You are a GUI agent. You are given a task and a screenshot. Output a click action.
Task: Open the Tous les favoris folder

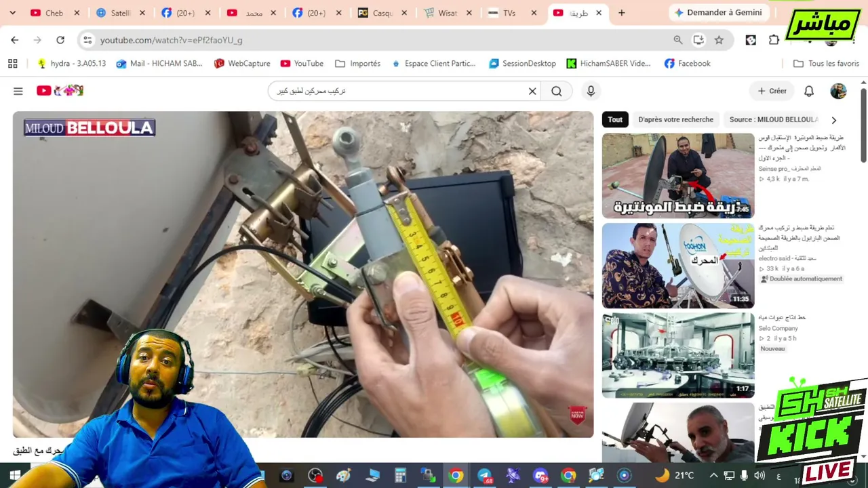tap(826, 63)
